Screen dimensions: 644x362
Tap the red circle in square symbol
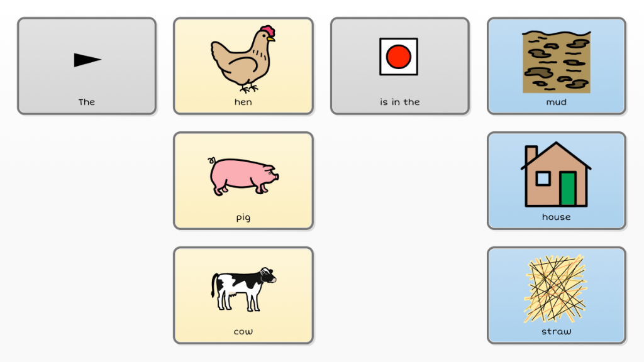pos(399,57)
